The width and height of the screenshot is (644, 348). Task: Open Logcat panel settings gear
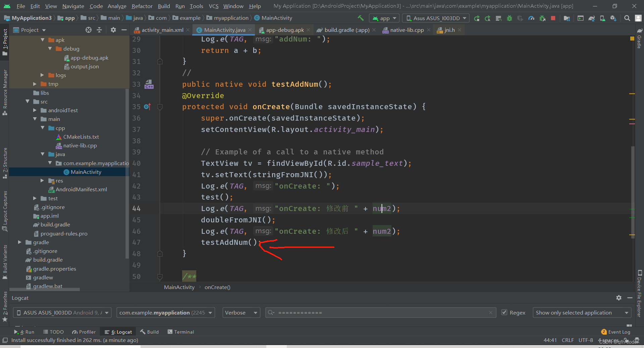coord(619,298)
